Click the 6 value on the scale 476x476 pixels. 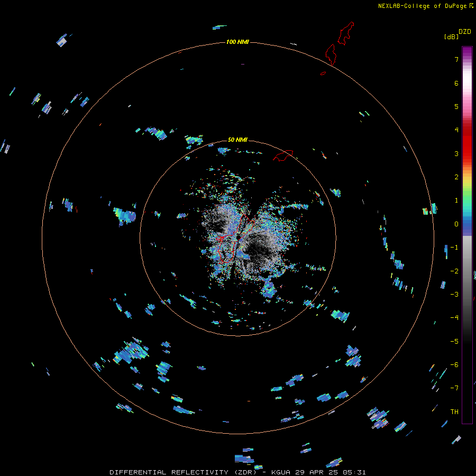coord(456,83)
